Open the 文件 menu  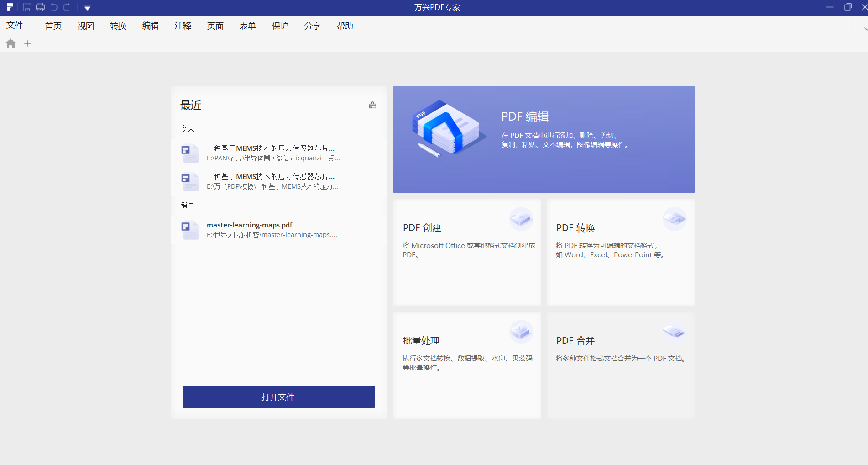(15, 26)
